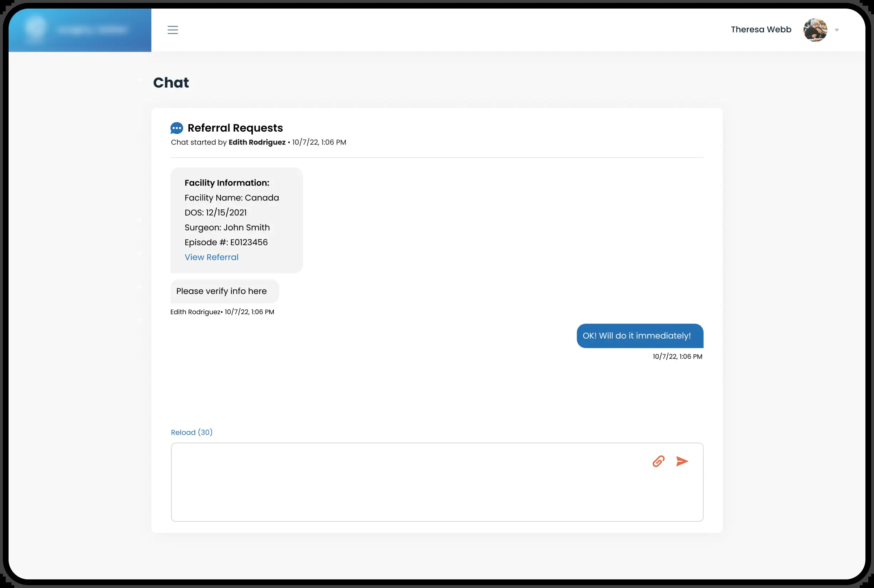Click the paperclip attachment icon

point(659,461)
